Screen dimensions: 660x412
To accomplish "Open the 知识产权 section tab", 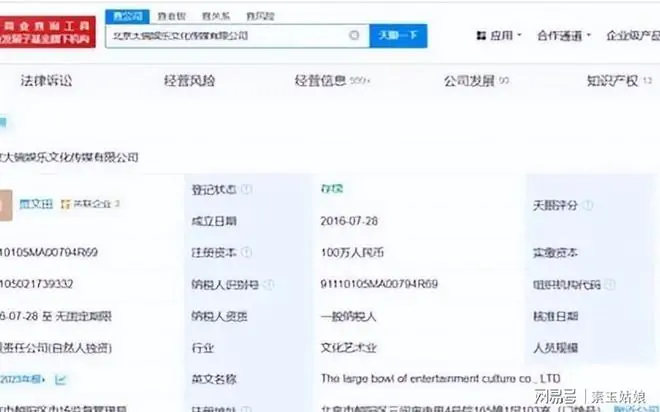I will coord(619,80).
